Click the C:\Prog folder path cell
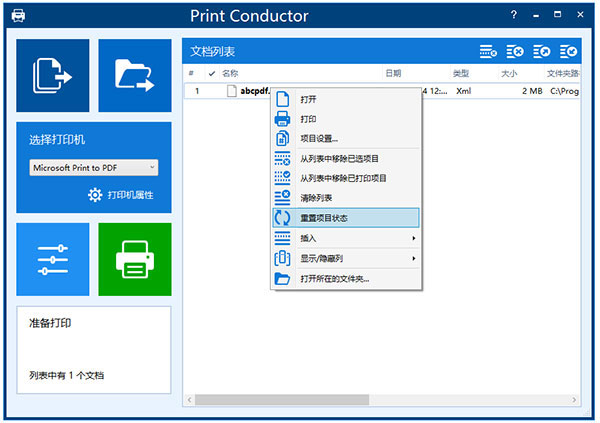The image size is (600, 423). pos(564,91)
